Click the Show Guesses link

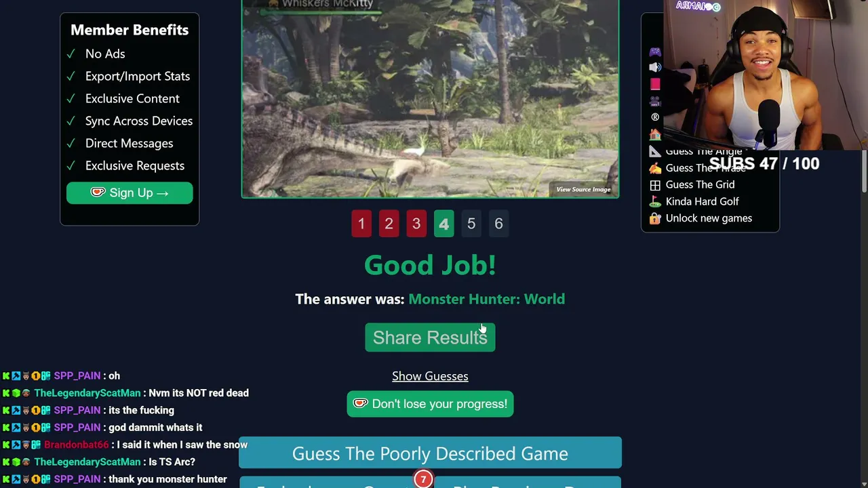point(430,376)
